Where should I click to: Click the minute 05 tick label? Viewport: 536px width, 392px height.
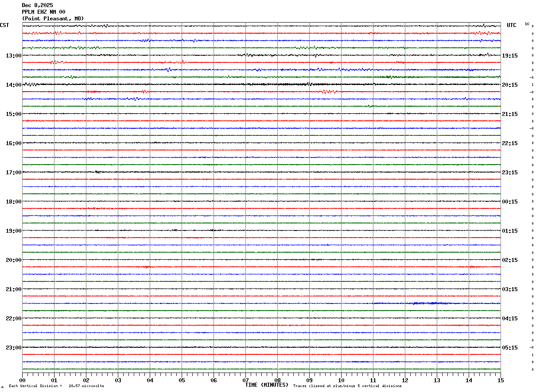pos(182,380)
